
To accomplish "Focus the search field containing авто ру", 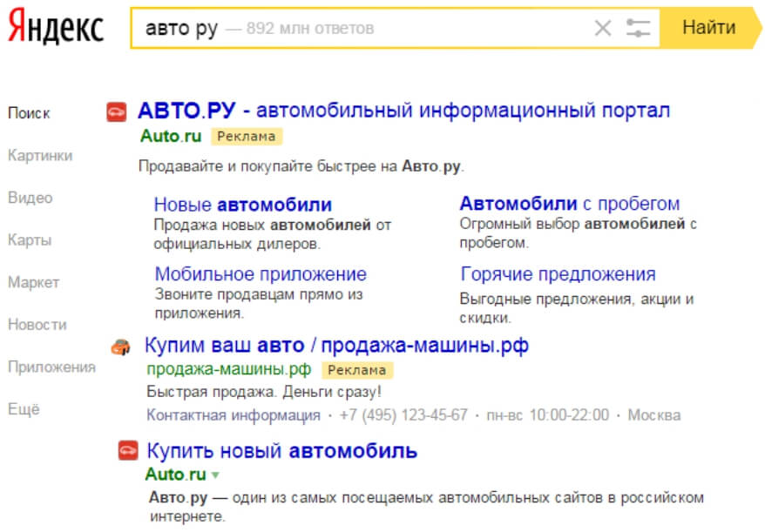I will click(x=361, y=28).
